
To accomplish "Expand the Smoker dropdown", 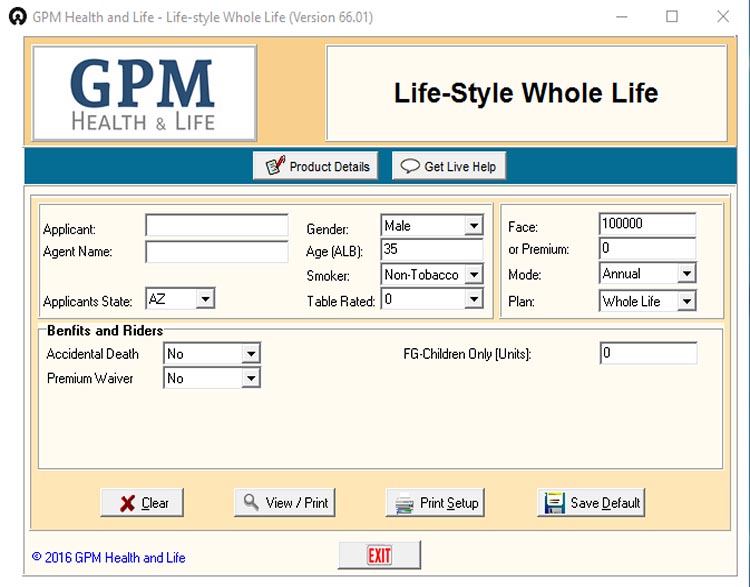I will tap(474, 275).
